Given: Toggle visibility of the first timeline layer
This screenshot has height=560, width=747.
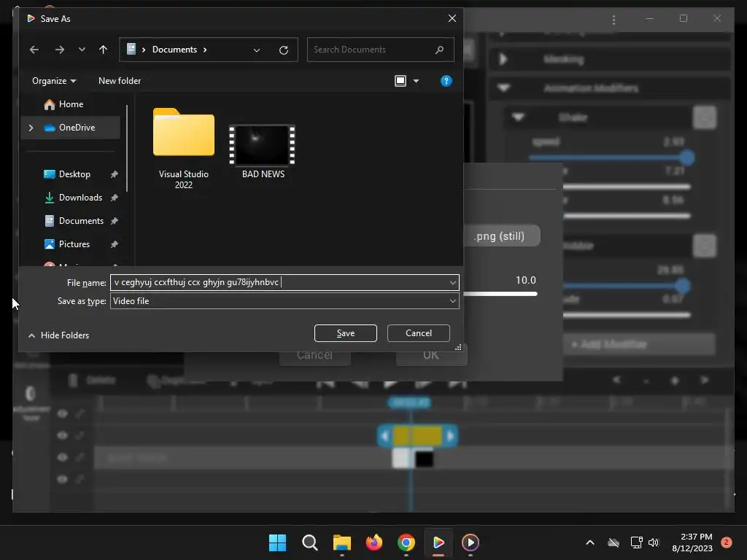Looking at the screenshot, I should (63, 413).
